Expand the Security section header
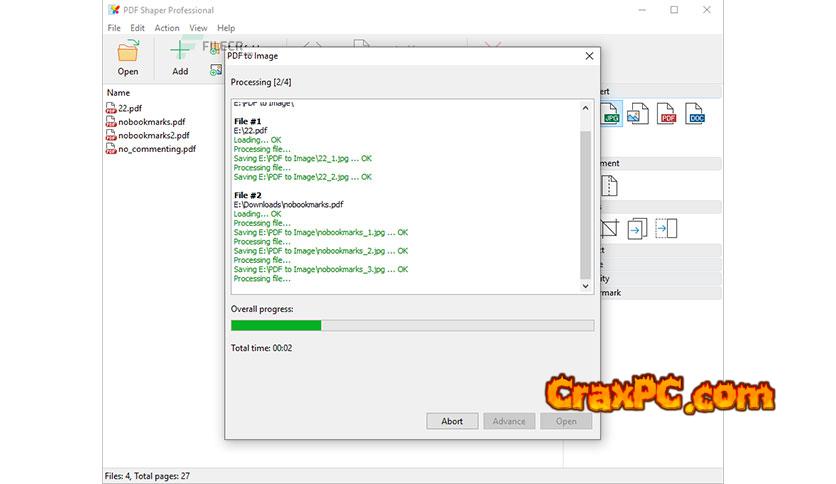 660,278
